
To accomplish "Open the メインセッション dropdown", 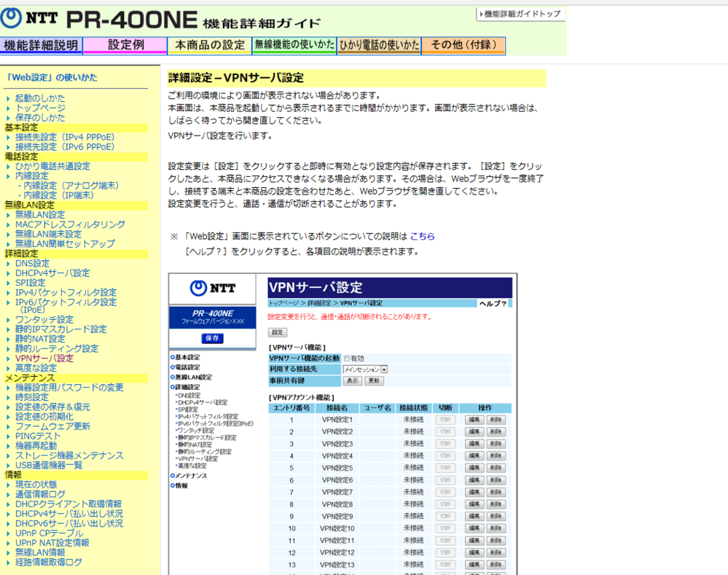I will tap(365, 369).
